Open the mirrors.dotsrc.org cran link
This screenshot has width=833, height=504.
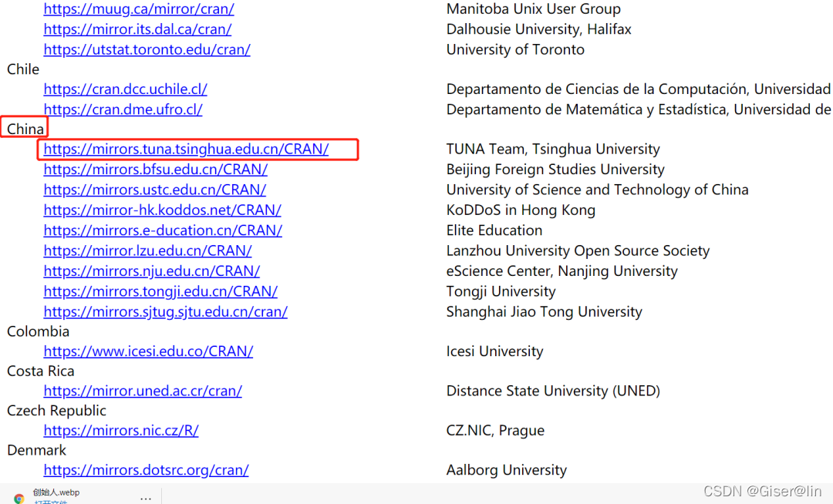(146, 470)
